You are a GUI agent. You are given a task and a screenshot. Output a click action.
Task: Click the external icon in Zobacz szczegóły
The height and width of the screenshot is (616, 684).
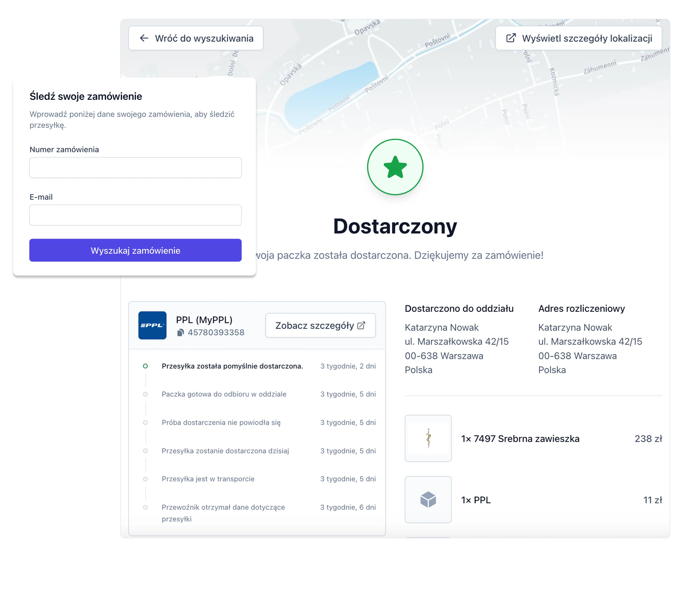(x=361, y=325)
